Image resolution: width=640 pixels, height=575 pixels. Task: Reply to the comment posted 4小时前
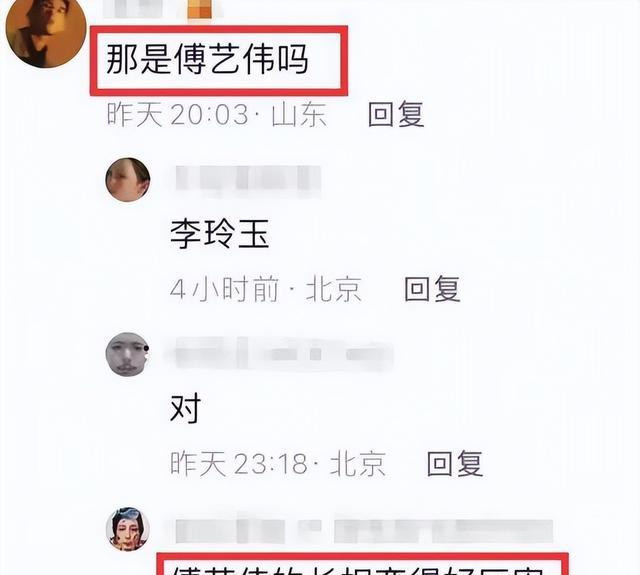click(x=432, y=289)
